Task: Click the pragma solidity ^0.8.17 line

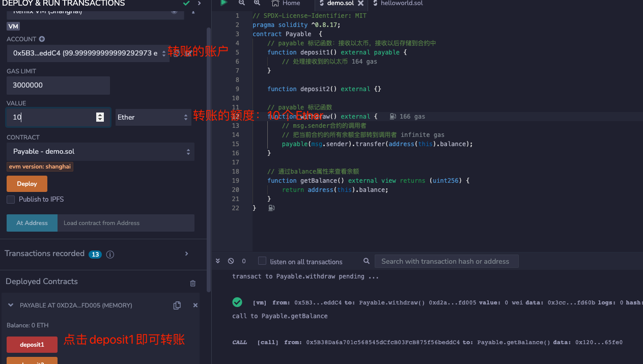Action: coord(296,25)
